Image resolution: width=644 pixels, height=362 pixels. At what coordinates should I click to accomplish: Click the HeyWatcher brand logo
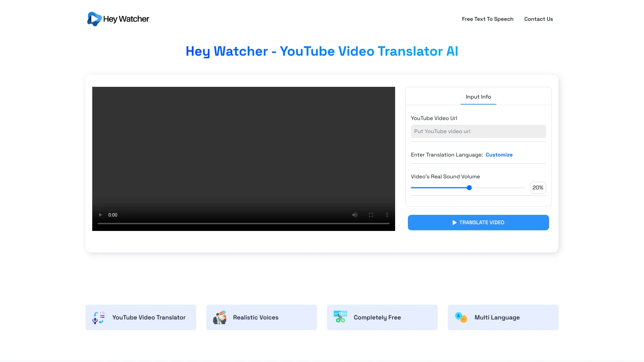click(118, 18)
